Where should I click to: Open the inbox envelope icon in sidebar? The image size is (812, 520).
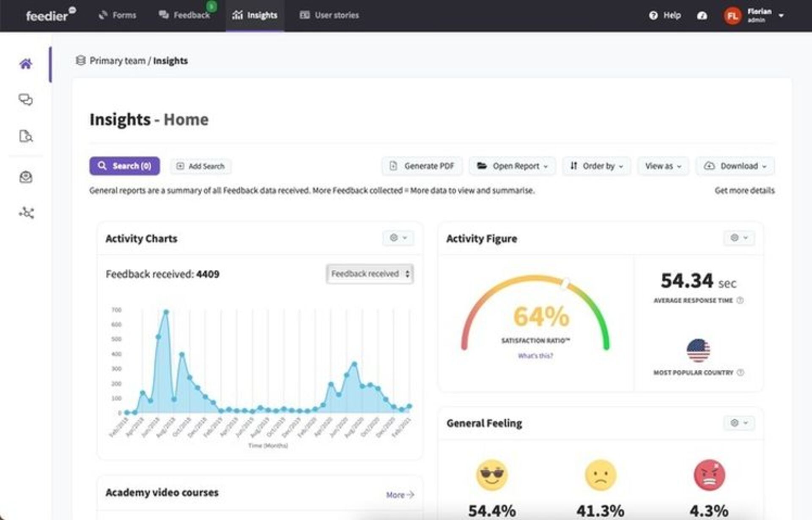[x=26, y=177]
